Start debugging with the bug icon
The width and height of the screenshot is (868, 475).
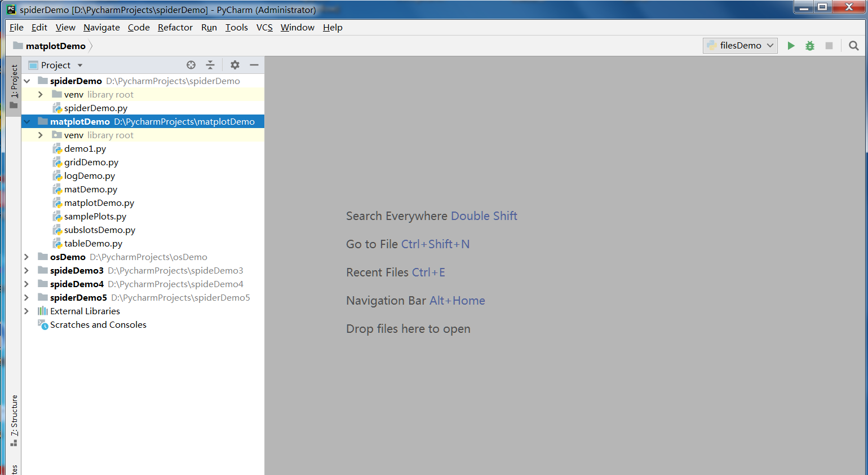click(810, 46)
